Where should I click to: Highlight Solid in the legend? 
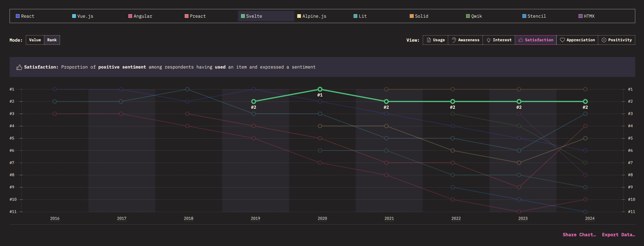point(421,16)
